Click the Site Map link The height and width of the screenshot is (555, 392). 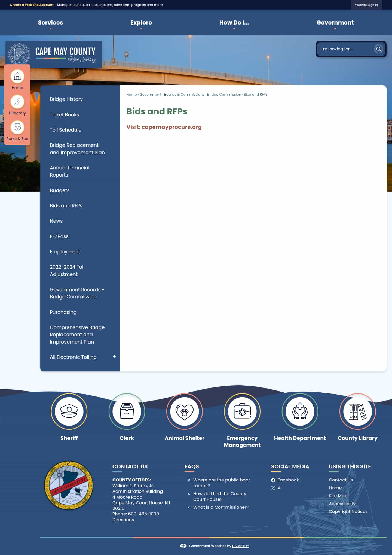pos(338,496)
